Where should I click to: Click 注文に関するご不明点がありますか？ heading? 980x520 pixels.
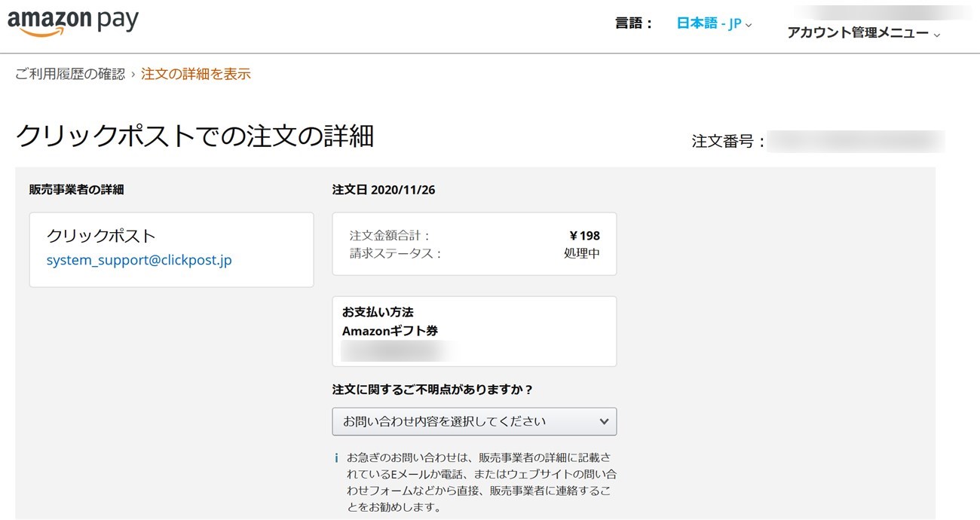[433, 390]
